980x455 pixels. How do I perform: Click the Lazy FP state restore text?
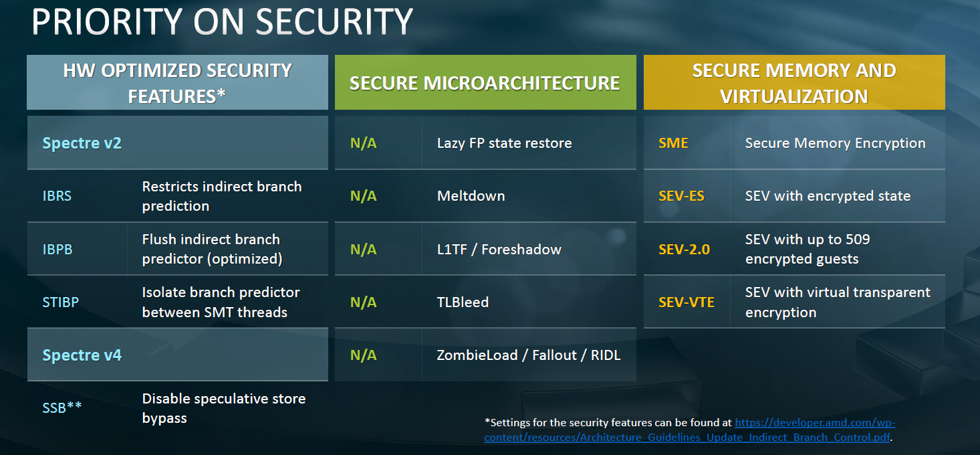(x=505, y=143)
